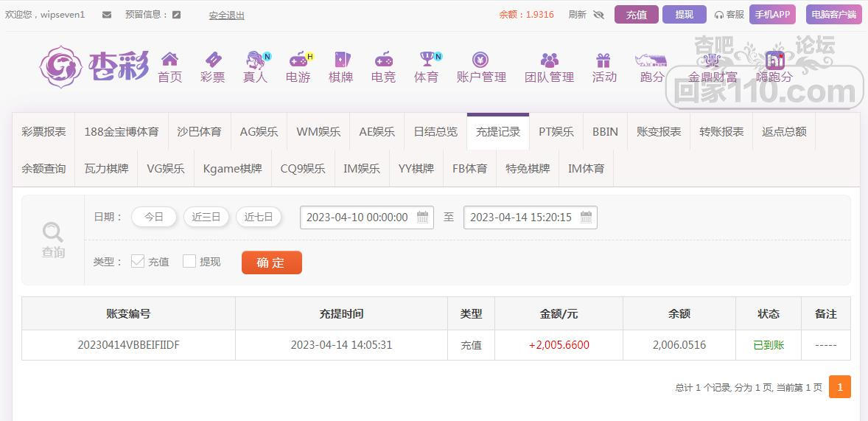Image resolution: width=868 pixels, height=421 pixels.
Task: Select the 近七日 date range
Action: pyautogui.click(x=259, y=217)
